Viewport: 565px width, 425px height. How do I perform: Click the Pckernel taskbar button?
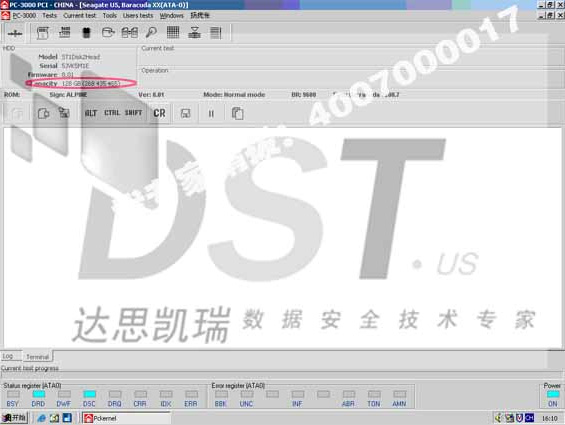click(126, 418)
